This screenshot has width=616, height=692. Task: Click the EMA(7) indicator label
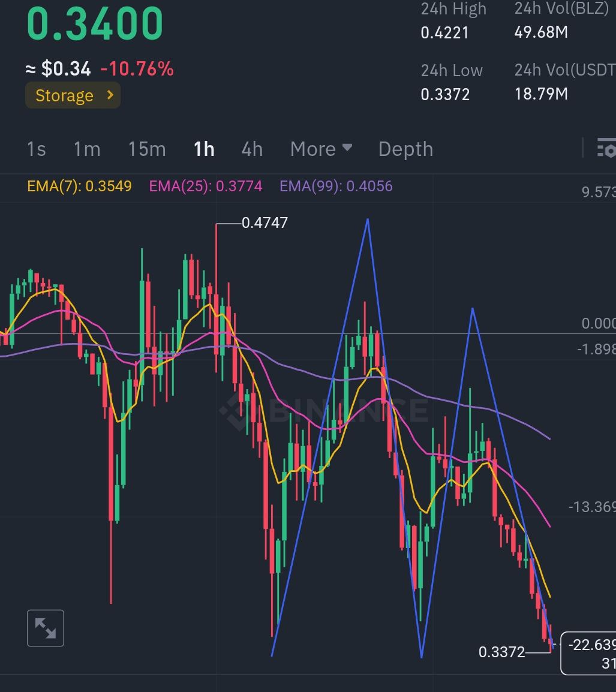(x=79, y=186)
